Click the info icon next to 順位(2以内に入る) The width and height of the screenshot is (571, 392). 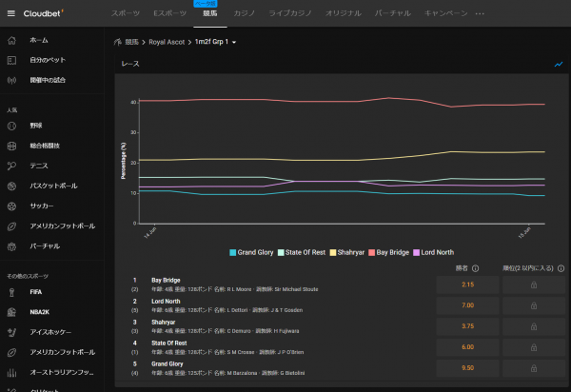point(561,268)
